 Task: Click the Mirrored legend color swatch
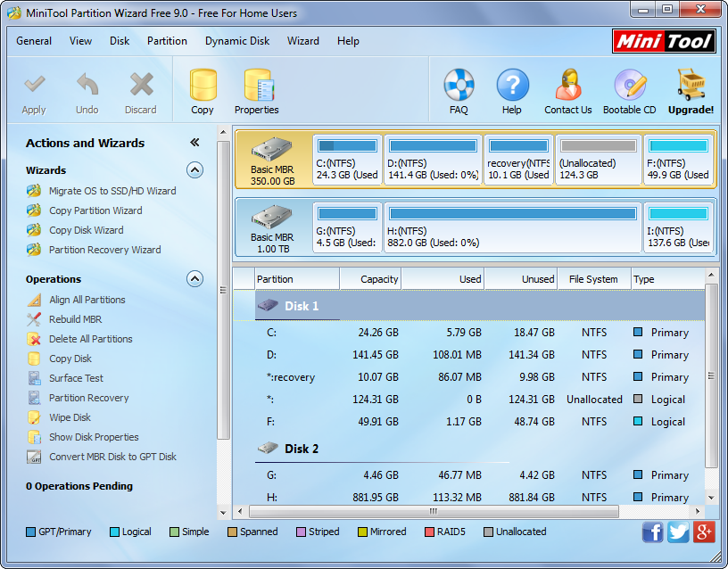pos(362,532)
